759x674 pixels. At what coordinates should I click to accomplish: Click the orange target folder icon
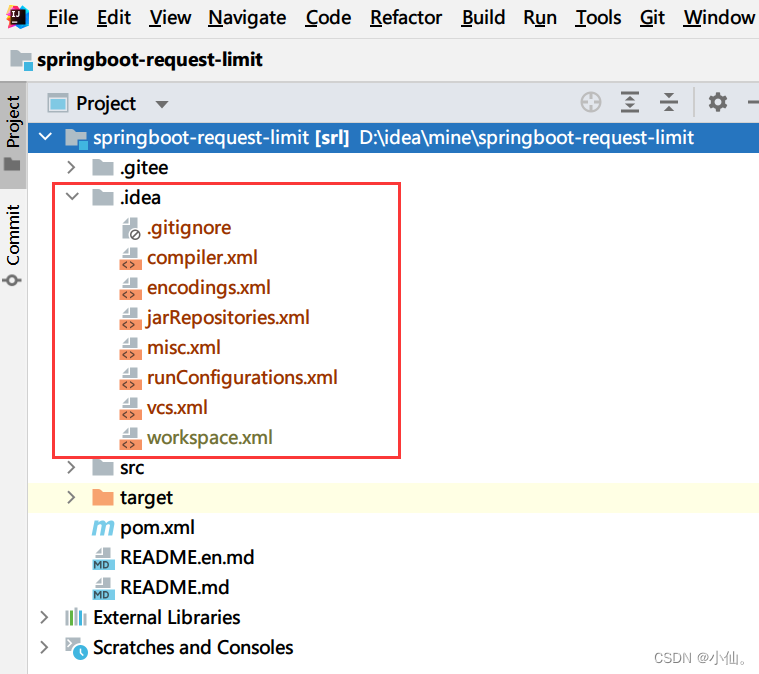[103, 497]
